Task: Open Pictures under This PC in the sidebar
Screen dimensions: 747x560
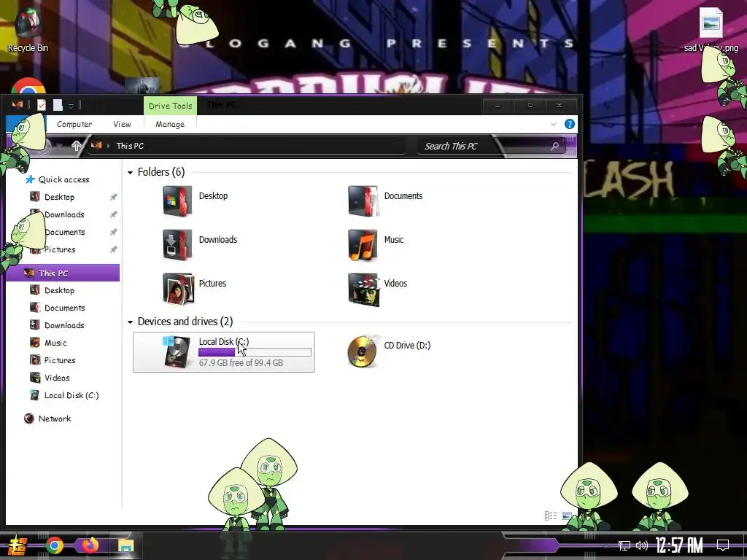Action: click(x=60, y=360)
